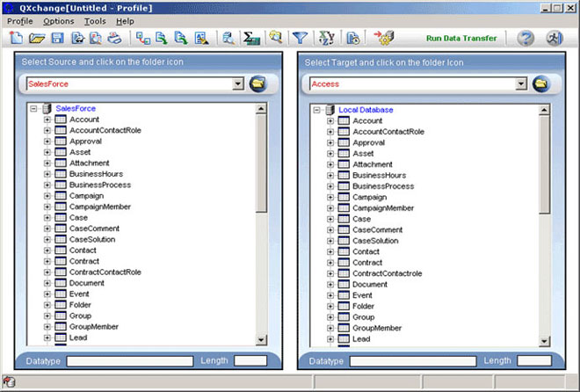The image size is (580, 392).
Task: Select BusinessProcess in Local Database tree
Action: pyautogui.click(x=383, y=186)
